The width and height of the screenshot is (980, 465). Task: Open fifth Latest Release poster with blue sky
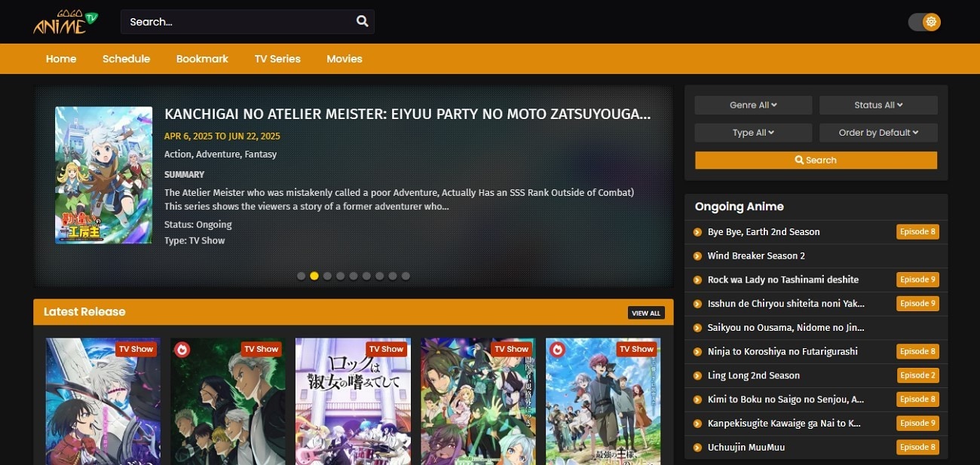tap(603, 401)
